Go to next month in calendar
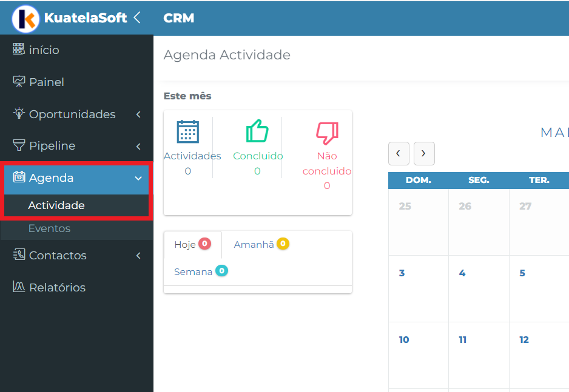Image resolution: width=569 pixels, height=392 pixels. click(x=424, y=154)
